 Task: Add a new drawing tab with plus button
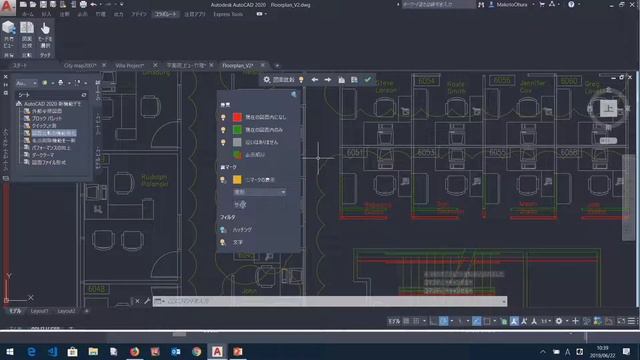click(277, 65)
